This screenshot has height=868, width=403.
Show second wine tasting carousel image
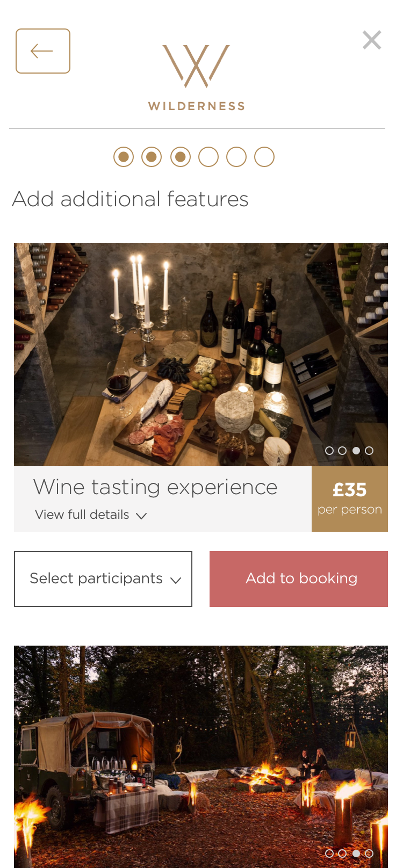(343, 451)
